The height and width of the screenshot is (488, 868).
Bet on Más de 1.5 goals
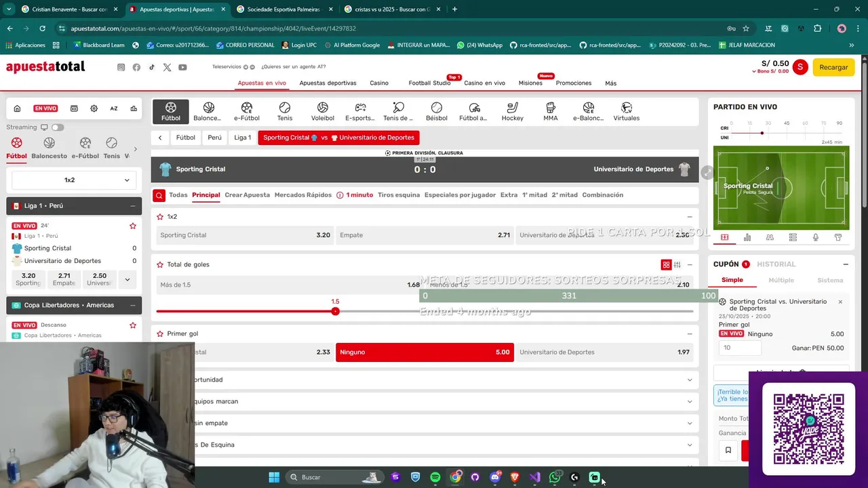290,285
